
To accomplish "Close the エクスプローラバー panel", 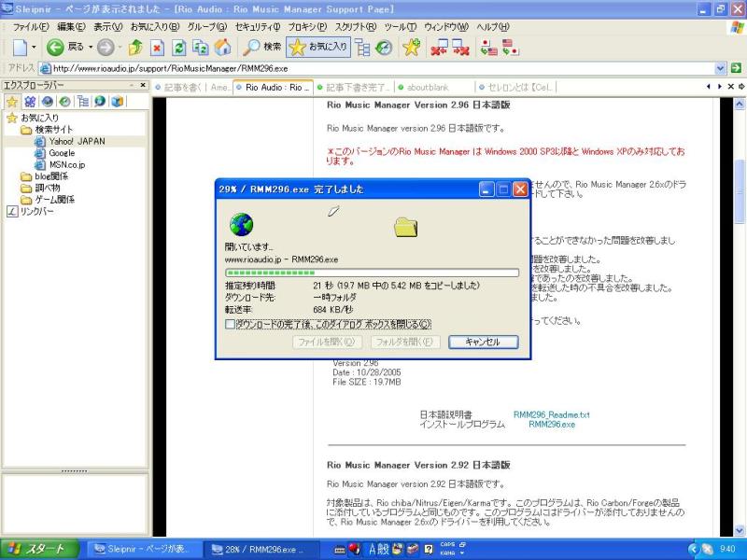I will [143, 85].
